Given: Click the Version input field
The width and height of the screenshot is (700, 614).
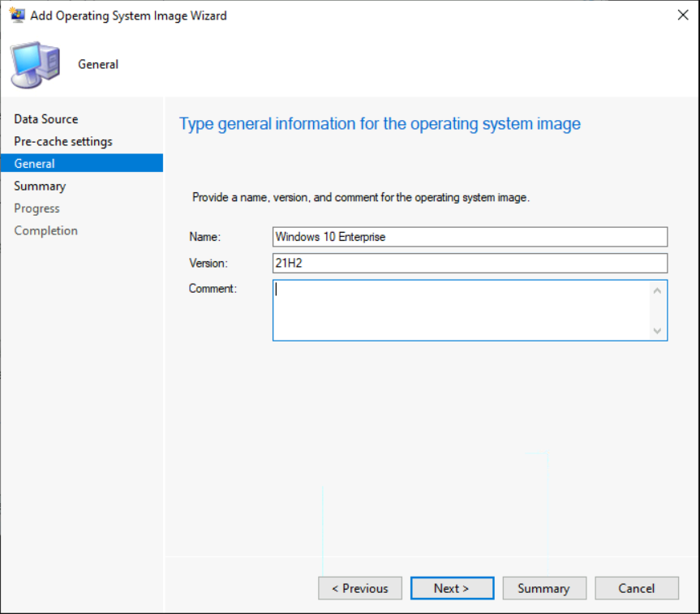Looking at the screenshot, I should (470, 263).
